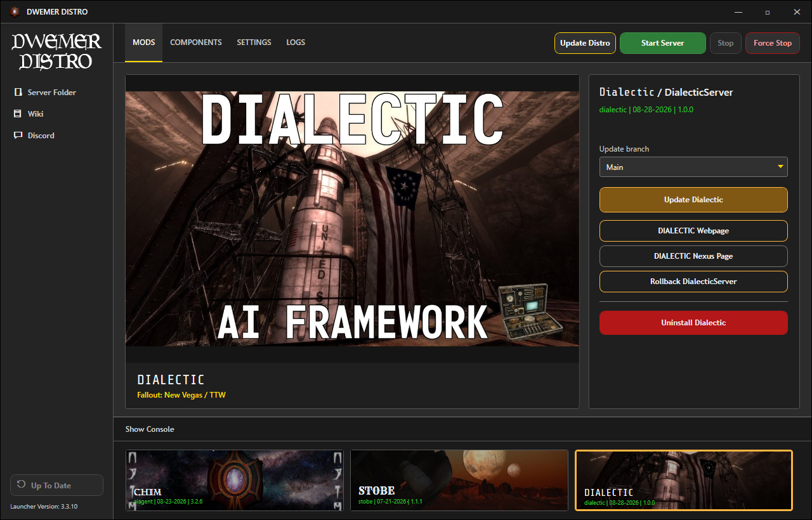The image size is (812, 520).
Task: Click the 'Update branch' label
Action: [624, 149]
